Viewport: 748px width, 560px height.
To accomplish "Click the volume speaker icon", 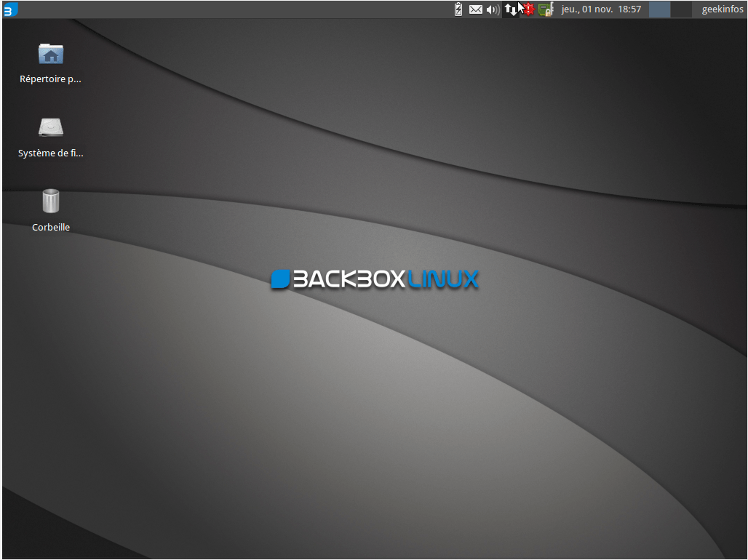I will tap(493, 9).
